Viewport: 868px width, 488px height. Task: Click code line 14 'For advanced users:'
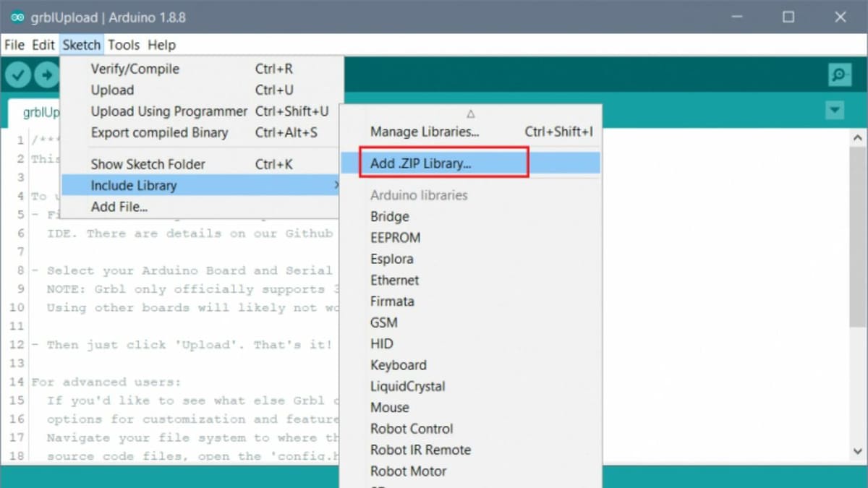[x=107, y=382]
